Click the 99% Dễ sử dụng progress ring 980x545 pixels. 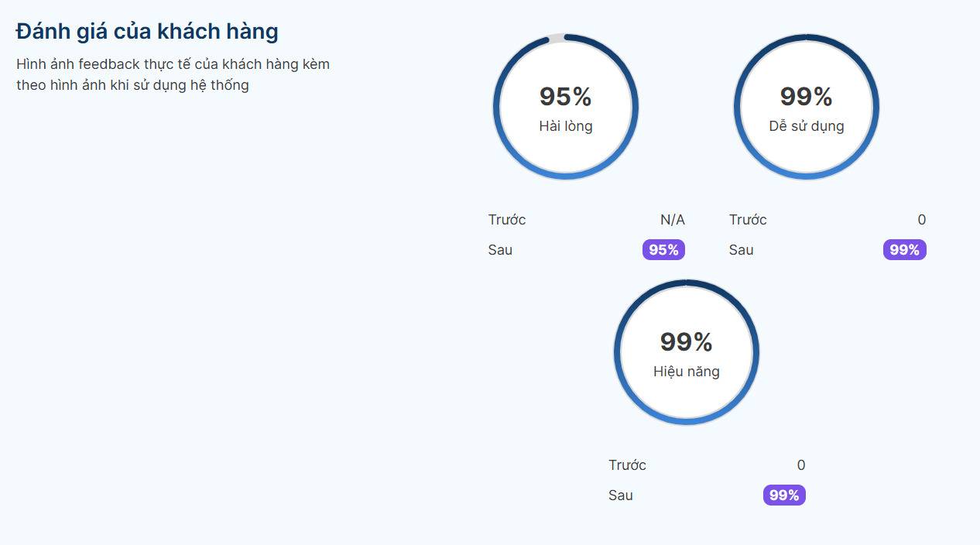pyautogui.click(x=807, y=107)
